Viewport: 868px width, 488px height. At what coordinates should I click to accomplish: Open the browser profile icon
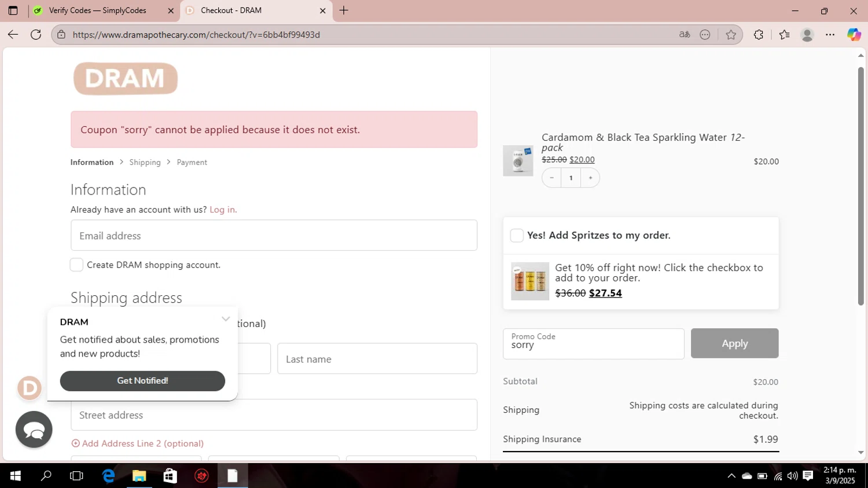(x=807, y=35)
